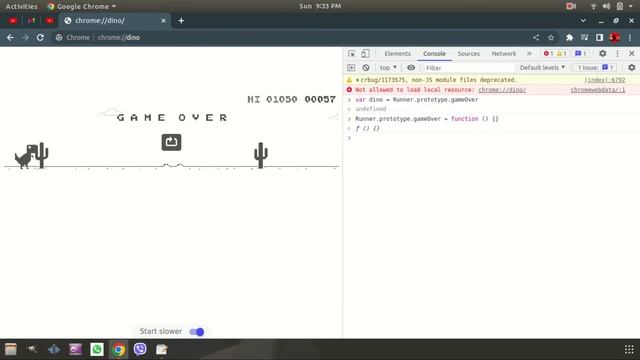Open the Files app in the dock
640x360 pixels.
(11, 349)
